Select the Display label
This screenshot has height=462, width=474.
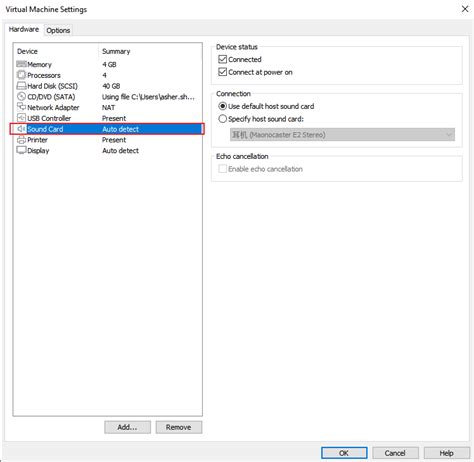38,151
